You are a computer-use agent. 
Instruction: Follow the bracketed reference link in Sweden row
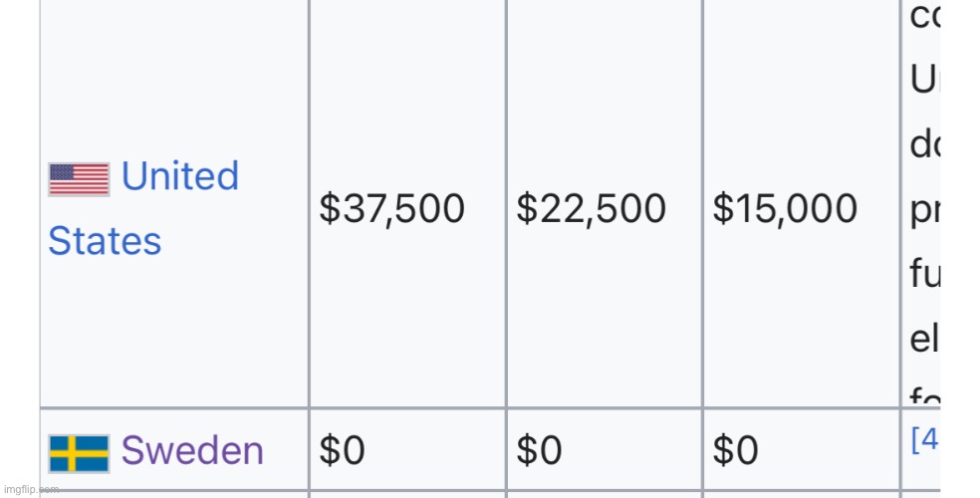[x=925, y=439]
